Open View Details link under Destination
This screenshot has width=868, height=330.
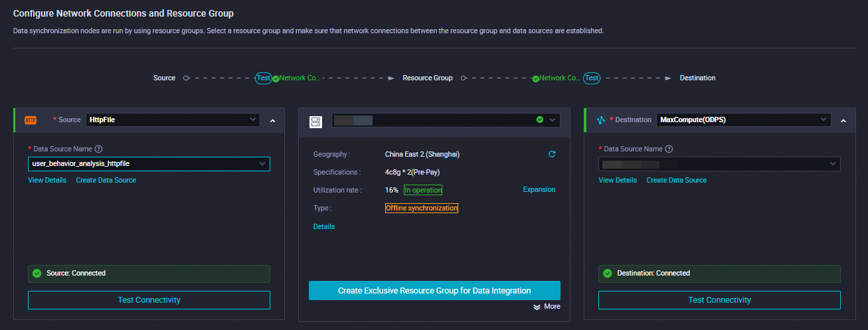[618, 181]
